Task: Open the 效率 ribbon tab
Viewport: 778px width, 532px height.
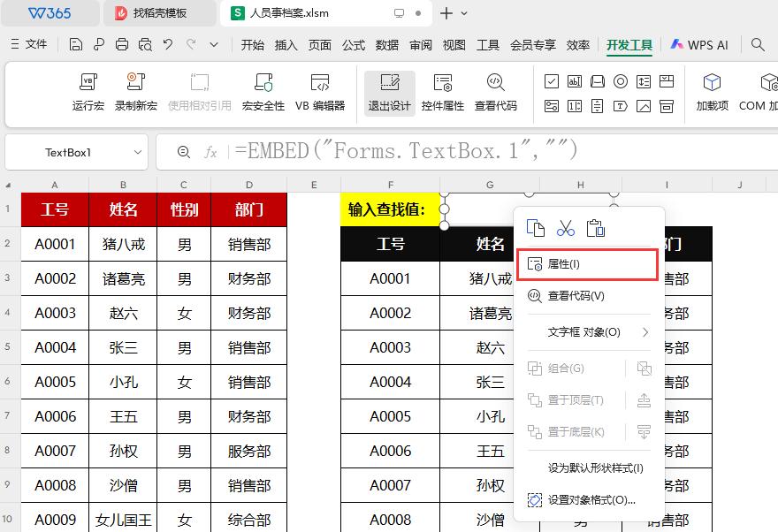Action: [x=578, y=45]
